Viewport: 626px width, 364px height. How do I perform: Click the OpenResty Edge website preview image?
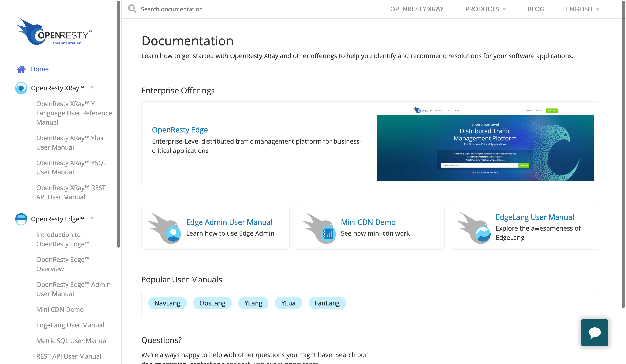tap(485, 144)
